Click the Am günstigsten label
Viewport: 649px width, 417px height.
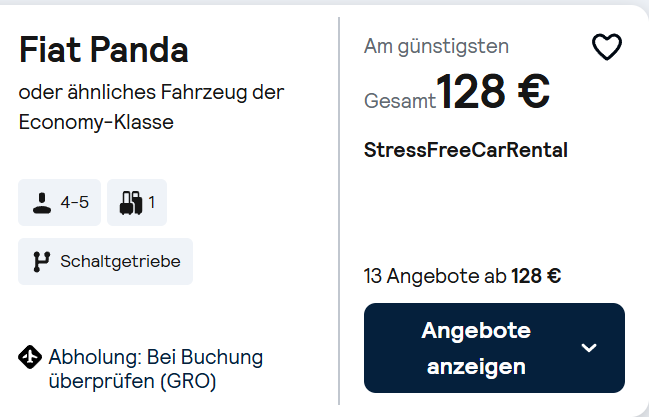436,46
